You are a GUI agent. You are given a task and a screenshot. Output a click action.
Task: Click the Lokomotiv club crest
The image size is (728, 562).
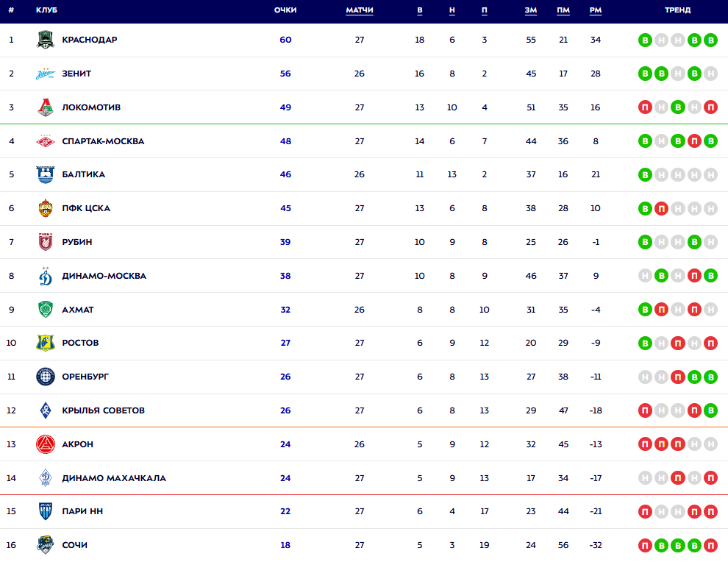(x=46, y=107)
